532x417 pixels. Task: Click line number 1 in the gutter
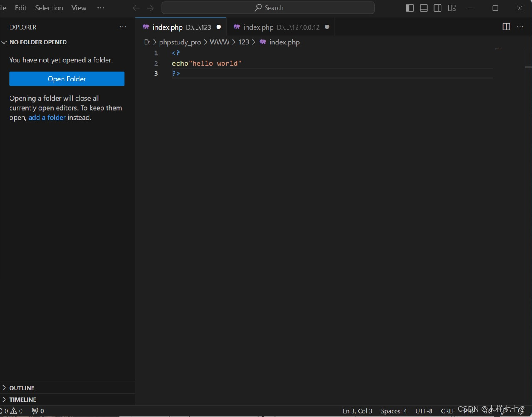point(156,53)
